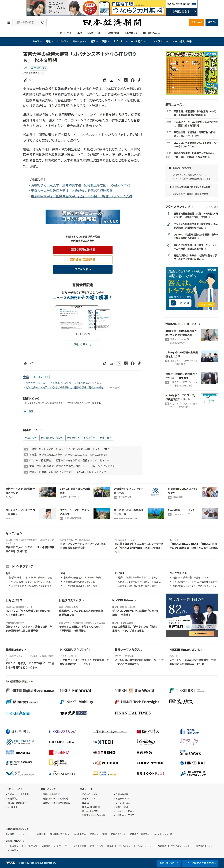This screenshot has width=224, height=868.
Task: Share on Facebook using top icon
Action: 132,81
